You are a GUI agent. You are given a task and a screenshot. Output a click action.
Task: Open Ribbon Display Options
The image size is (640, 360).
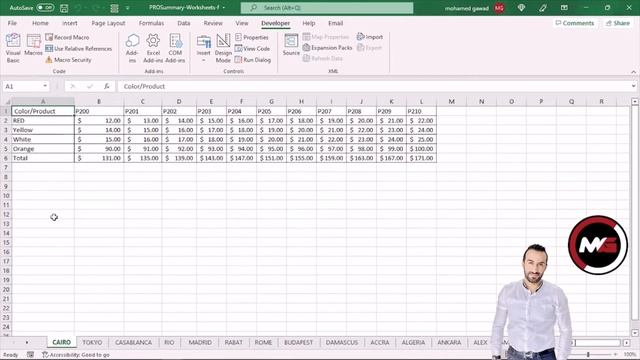(x=564, y=7)
